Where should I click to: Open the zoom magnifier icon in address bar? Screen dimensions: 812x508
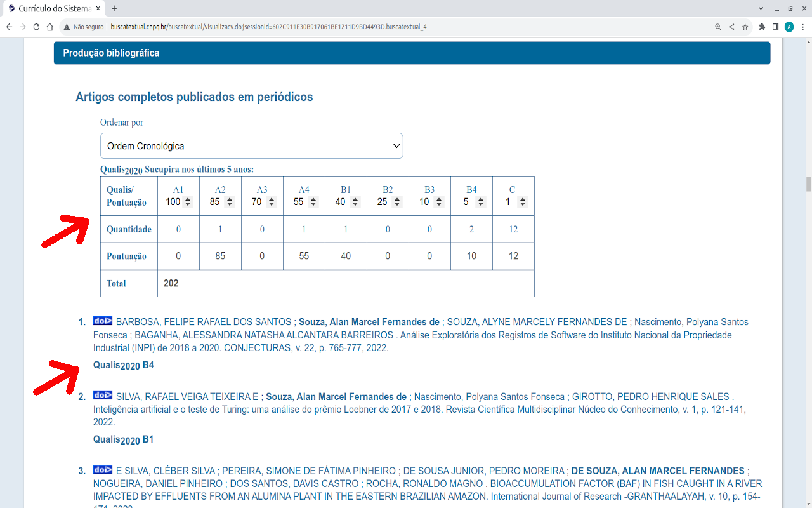(718, 27)
